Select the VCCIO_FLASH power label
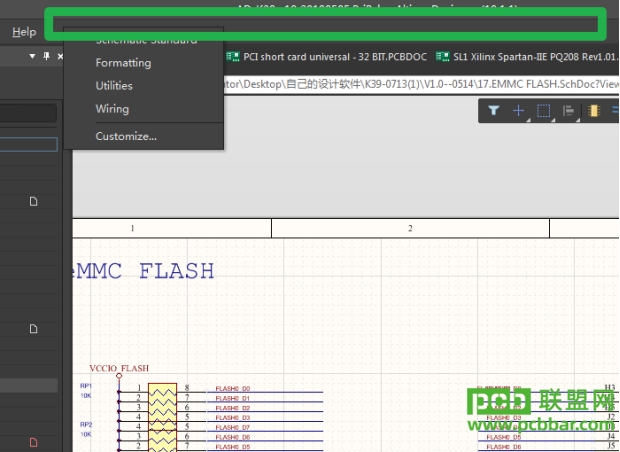The height and width of the screenshot is (452, 620). tap(119, 368)
